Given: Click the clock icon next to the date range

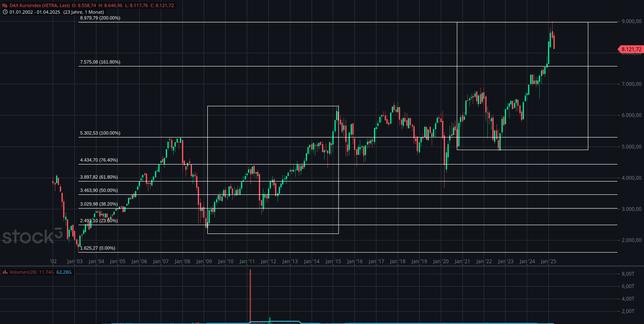Looking at the screenshot, I should click(x=5, y=12).
